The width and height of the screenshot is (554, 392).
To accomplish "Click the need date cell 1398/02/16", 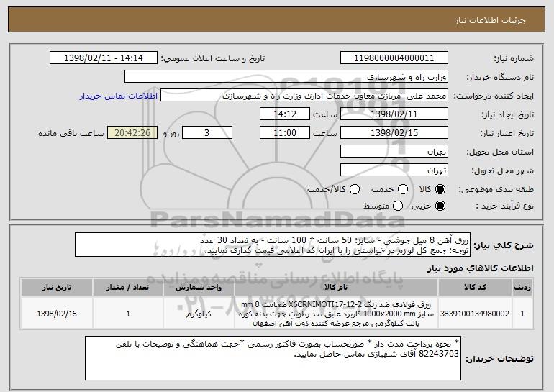I will pyautogui.click(x=57, y=314).
